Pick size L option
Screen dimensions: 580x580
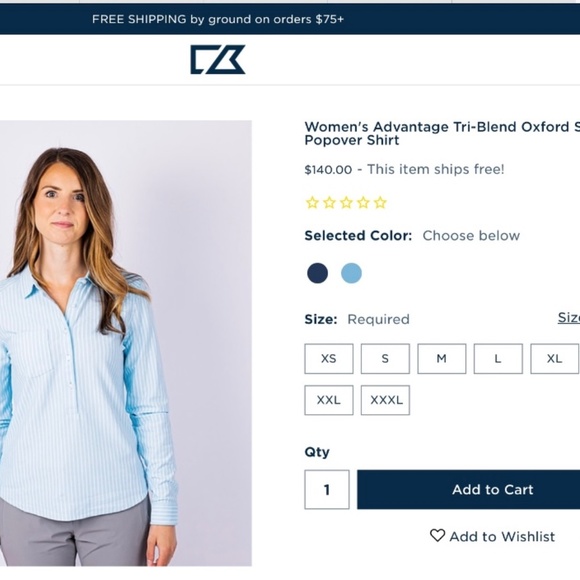point(498,358)
